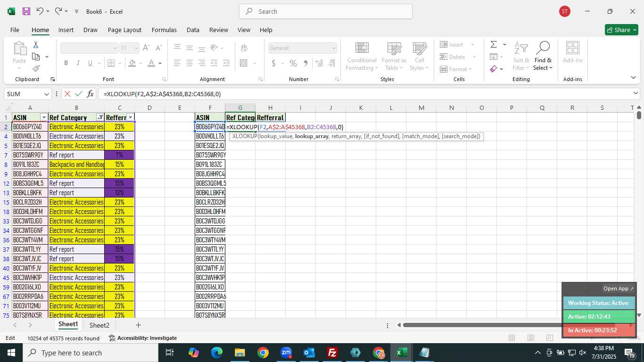Select cell F4 with B00VHOLLT6
Viewport: 644px width, 362px height.
[x=210, y=136]
